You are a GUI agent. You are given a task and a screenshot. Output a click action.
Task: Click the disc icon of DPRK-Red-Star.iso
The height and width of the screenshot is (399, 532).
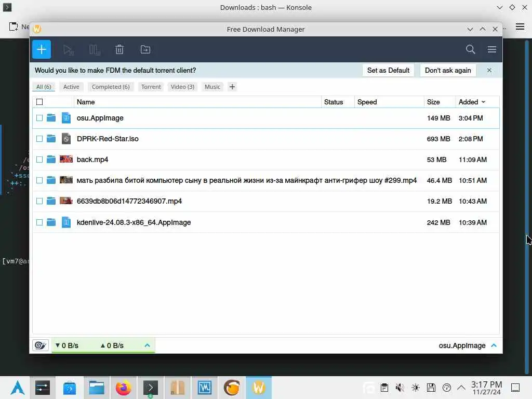(x=66, y=138)
